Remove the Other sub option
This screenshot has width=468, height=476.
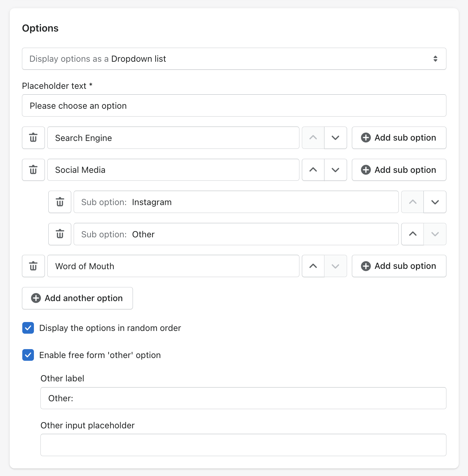coord(60,234)
